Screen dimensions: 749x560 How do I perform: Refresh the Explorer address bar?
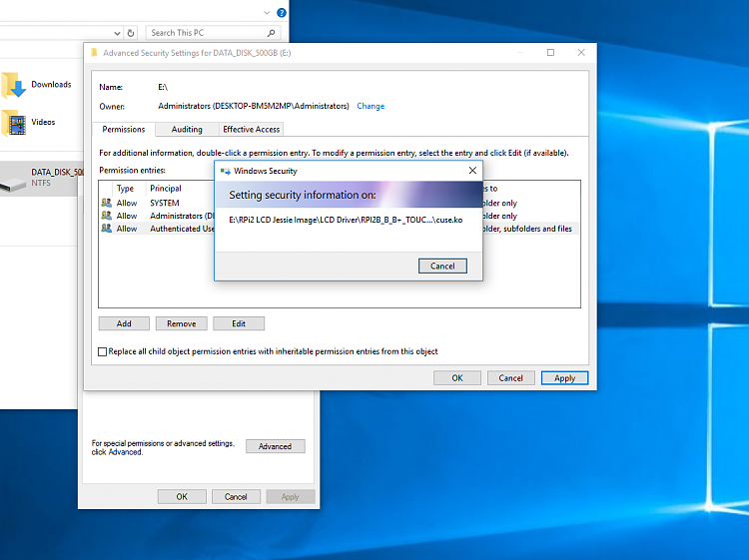coord(131,33)
